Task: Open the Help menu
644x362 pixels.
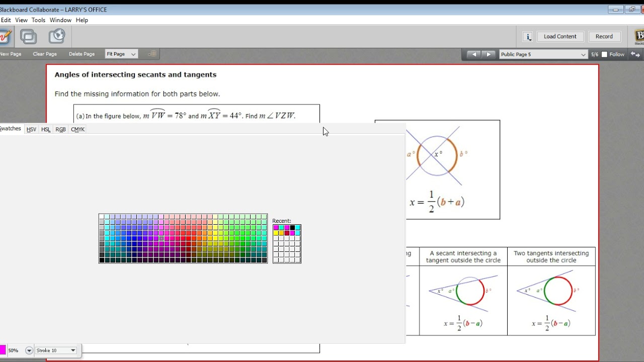Action: pos(82,20)
